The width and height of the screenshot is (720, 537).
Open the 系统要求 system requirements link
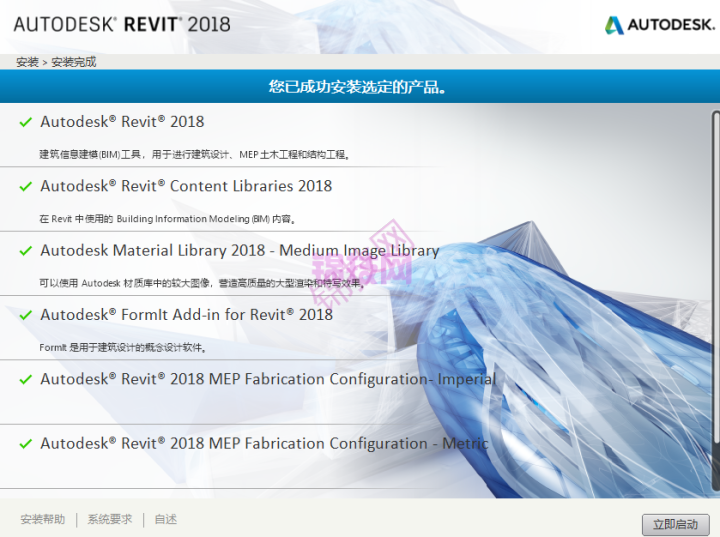pyautogui.click(x=110, y=520)
